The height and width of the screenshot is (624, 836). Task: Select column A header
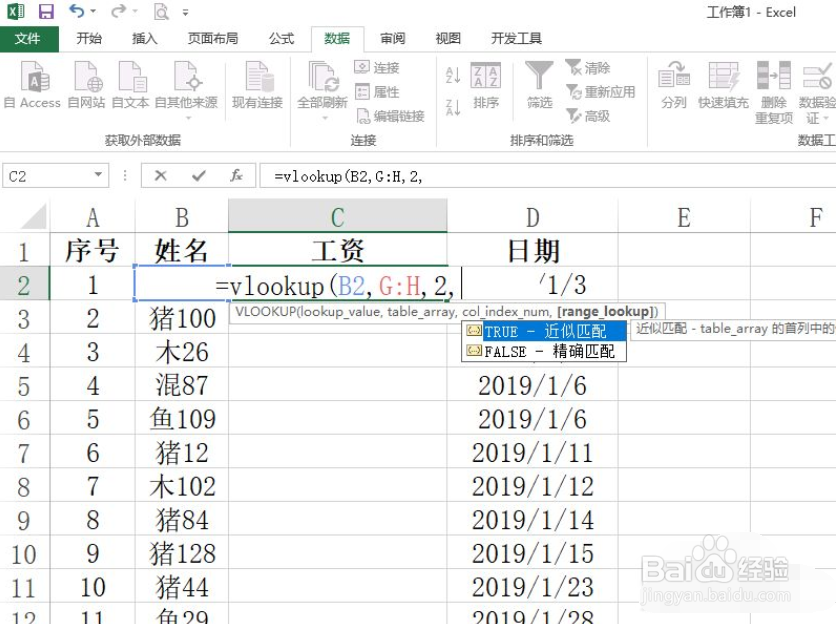pyautogui.click(x=93, y=217)
